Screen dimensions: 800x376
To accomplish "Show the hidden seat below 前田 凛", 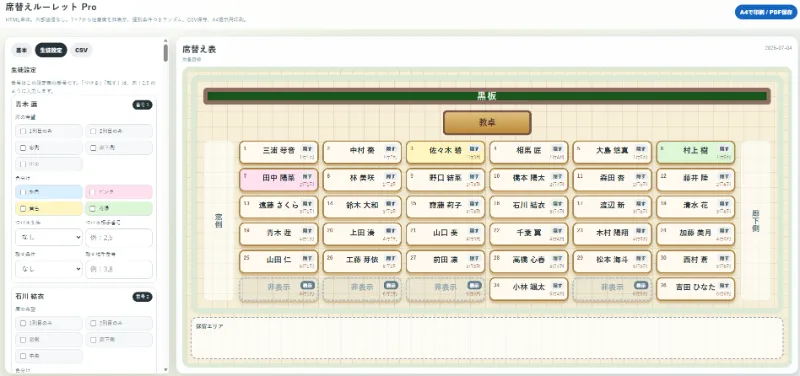I will (474, 285).
